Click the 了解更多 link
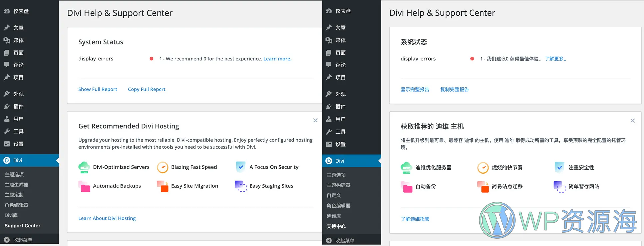 (x=556, y=59)
